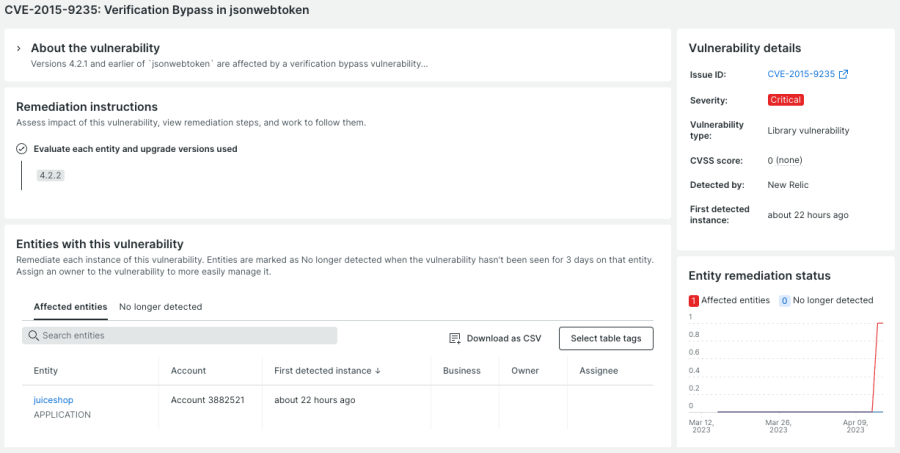Switch to the Affected entities tab
The width and height of the screenshot is (900, 453).
[70, 307]
